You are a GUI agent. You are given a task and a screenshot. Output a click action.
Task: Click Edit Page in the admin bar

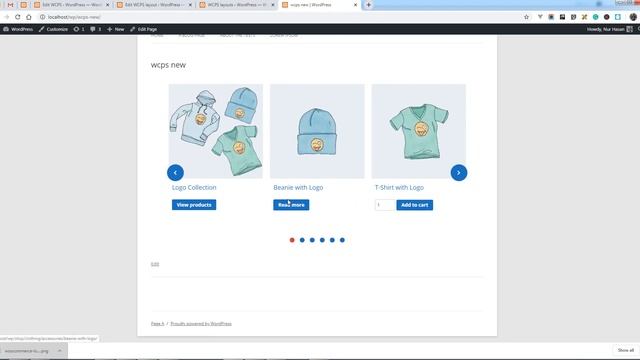pos(144,29)
